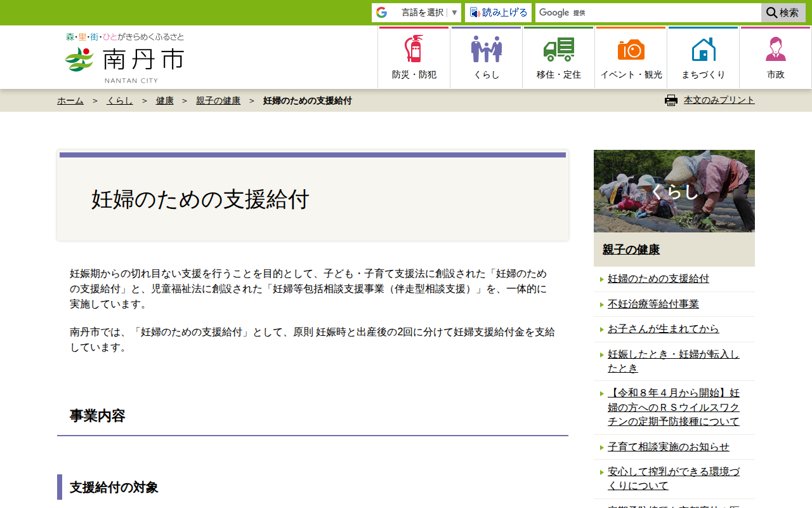Image resolution: width=812 pixels, height=508 pixels.
Task: Click the printer icon in the breadcrumb bar
Action: [x=671, y=100]
